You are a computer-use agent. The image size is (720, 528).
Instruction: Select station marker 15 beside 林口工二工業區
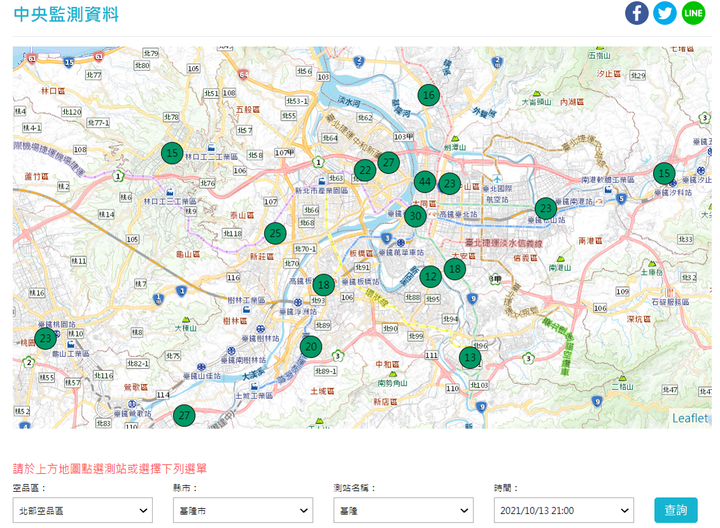pos(172,153)
